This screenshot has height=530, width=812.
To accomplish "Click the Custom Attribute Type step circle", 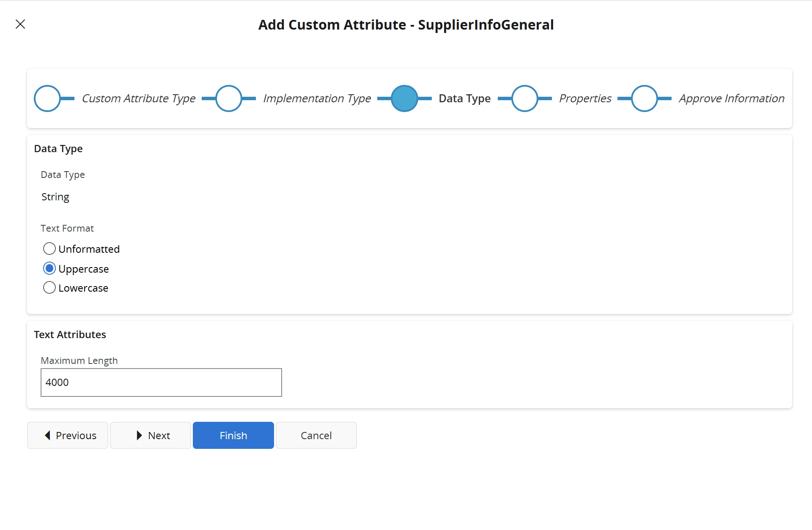I will (x=47, y=98).
